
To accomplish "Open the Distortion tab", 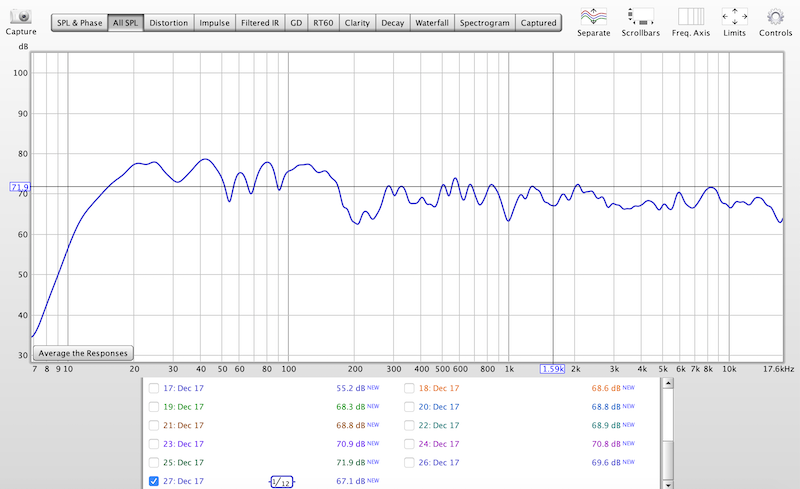I will click(168, 23).
